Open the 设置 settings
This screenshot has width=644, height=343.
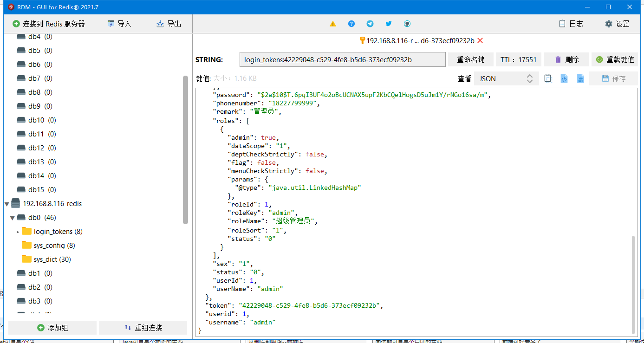(617, 24)
